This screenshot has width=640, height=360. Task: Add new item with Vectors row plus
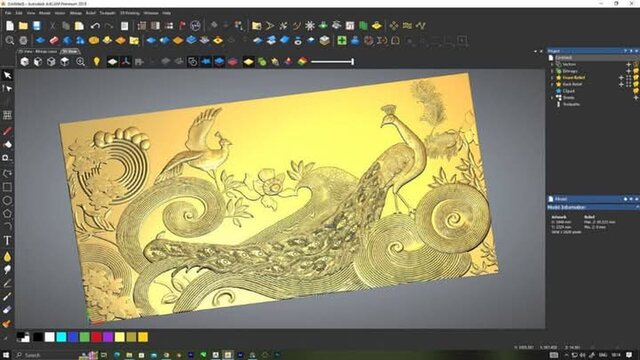[x=629, y=64]
